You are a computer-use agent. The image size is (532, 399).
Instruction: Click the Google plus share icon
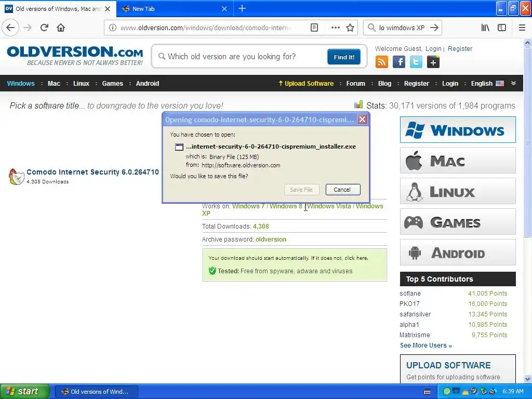click(x=433, y=62)
